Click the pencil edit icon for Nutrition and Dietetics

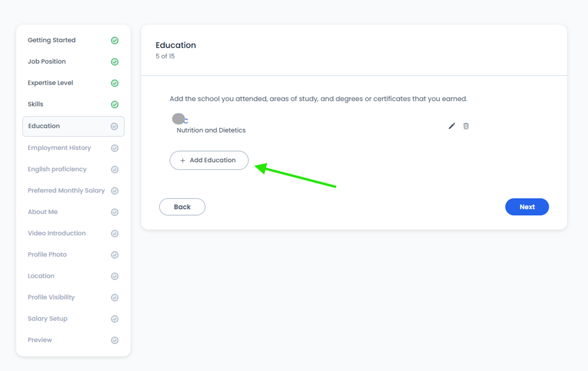(452, 126)
